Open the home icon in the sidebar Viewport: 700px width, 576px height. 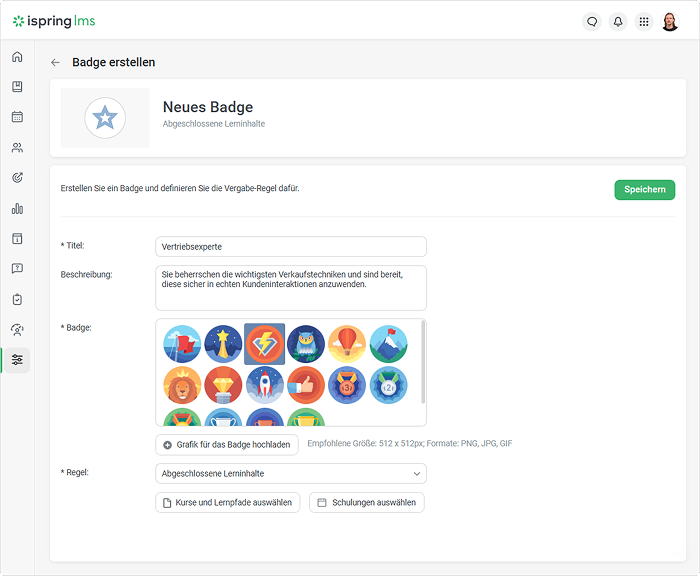17,57
